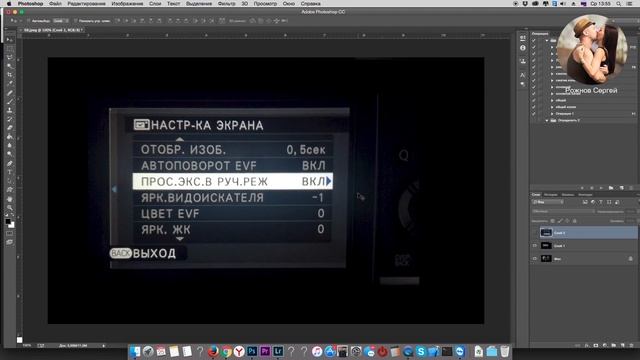Select the Gradient tool
This screenshot has height=360, width=640.
pyautogui.click(x=10, y=136)
